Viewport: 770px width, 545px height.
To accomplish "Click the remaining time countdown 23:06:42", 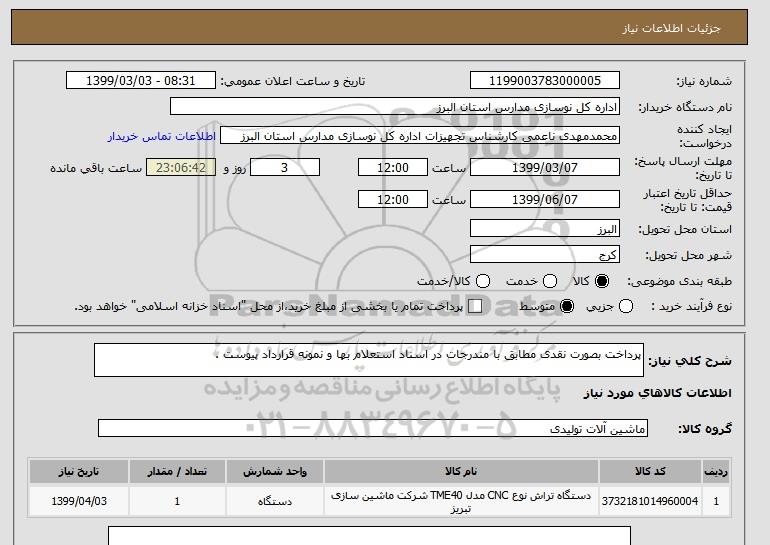I will (x=181, y=167).
